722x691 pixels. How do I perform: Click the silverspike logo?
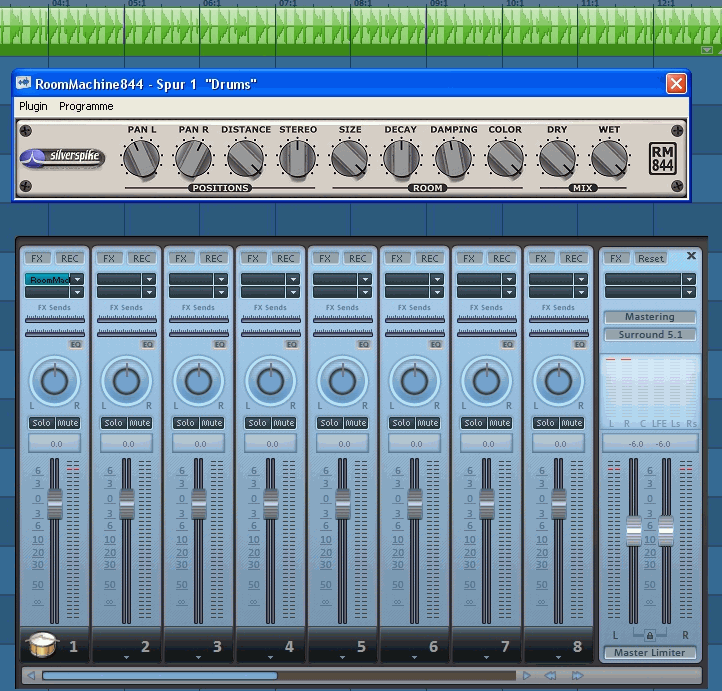(x=63, y=158)
